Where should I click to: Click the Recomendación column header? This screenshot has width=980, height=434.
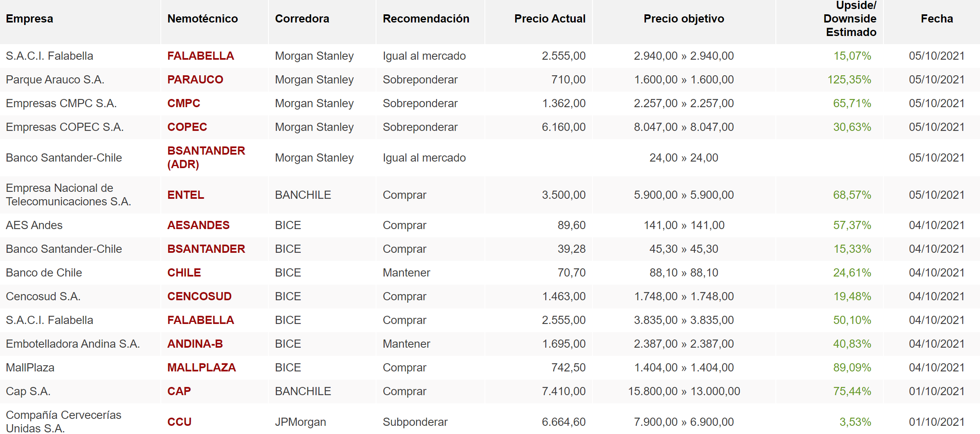coord(426,19)
